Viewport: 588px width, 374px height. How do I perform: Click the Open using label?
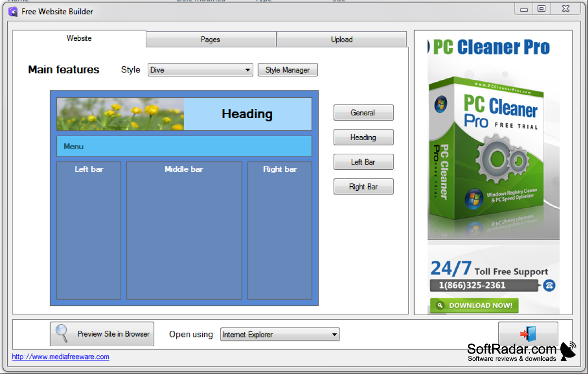191,335
